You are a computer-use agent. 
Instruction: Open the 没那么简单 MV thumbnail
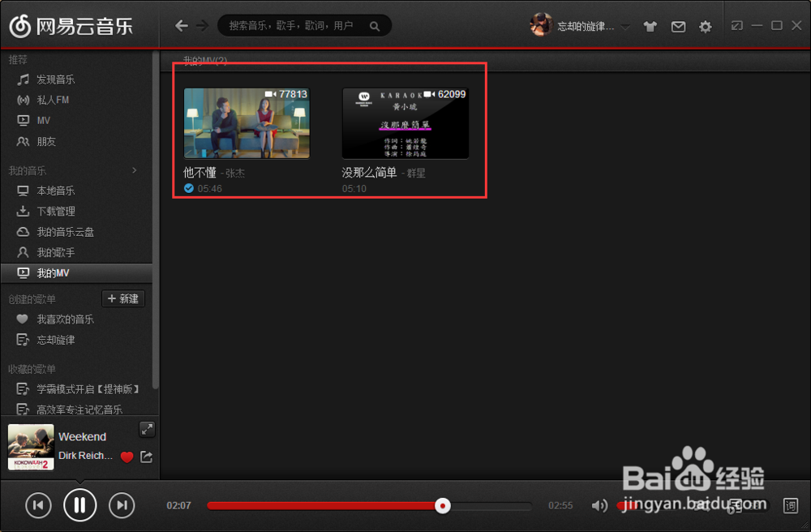coord(405,123)
